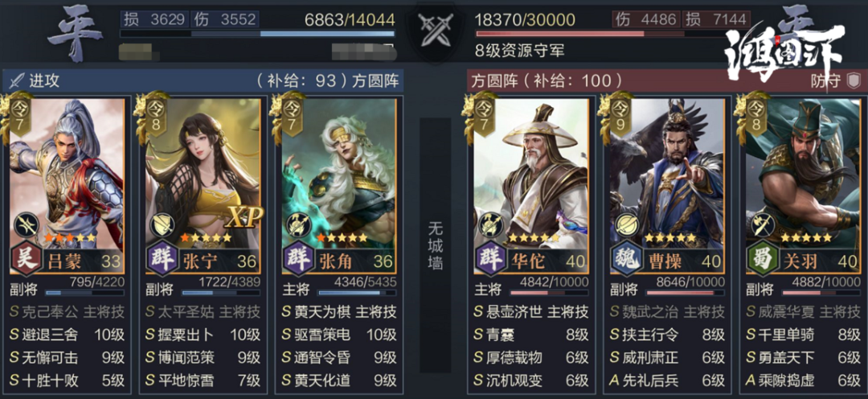
Task: Open 张宁's character portrait
Action: tap(203, 174)
